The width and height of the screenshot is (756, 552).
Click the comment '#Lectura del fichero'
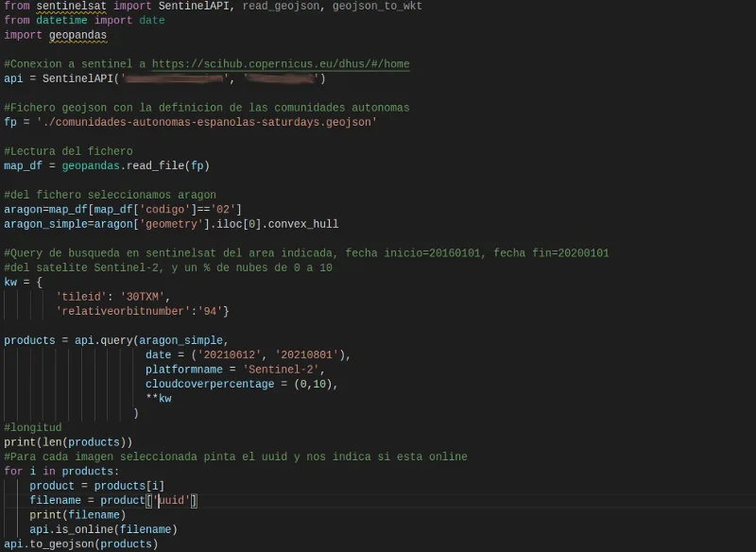point(68,151)
